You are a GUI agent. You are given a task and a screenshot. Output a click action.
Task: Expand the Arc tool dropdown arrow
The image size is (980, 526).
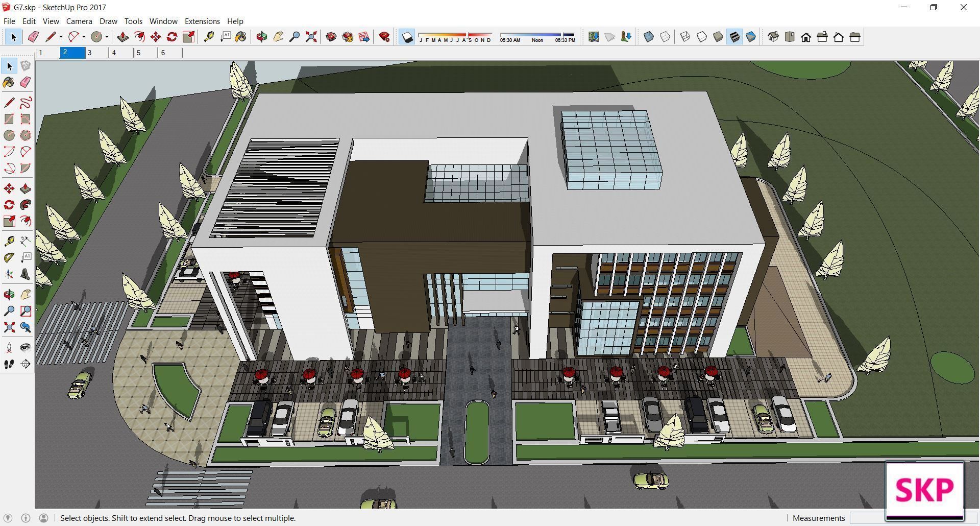coord(84,37)
